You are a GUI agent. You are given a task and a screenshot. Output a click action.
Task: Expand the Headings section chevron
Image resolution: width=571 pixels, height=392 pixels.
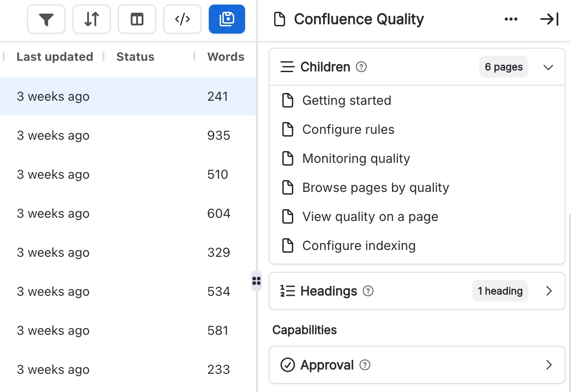click(549, 291)
